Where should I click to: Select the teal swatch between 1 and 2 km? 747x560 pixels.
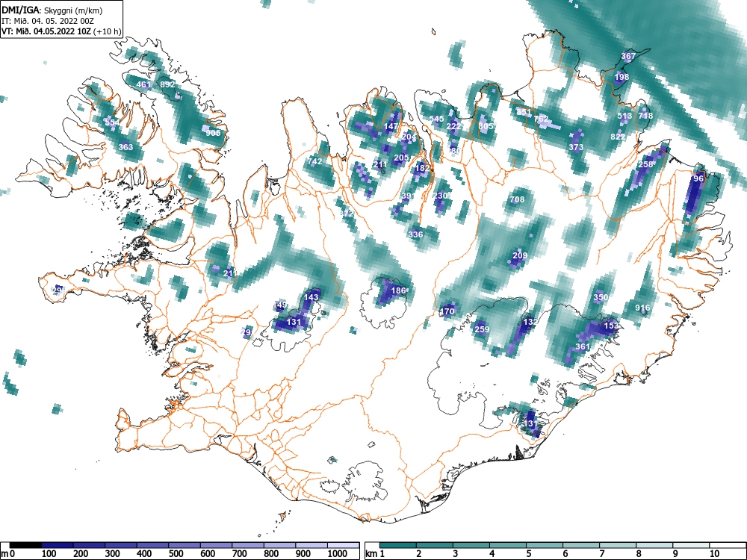pyautogui.click(x=398, y=545)
